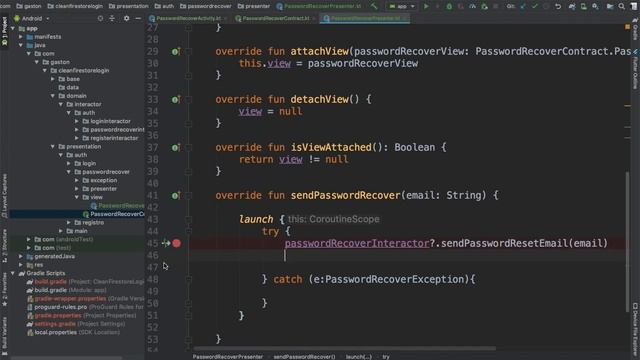Screen dimensions: 640x360
Task: Expand the manifests folder
Action: pyautogui.click(x=21, y=37)
